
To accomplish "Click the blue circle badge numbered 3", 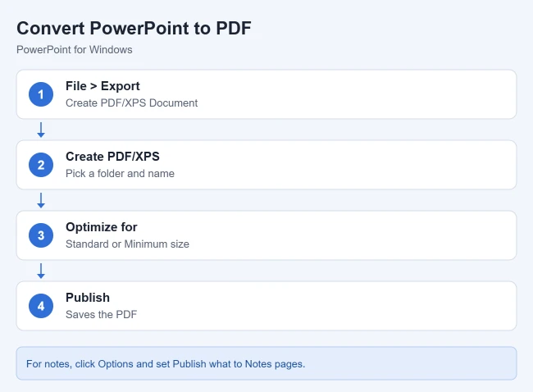I will coord(41,235).
